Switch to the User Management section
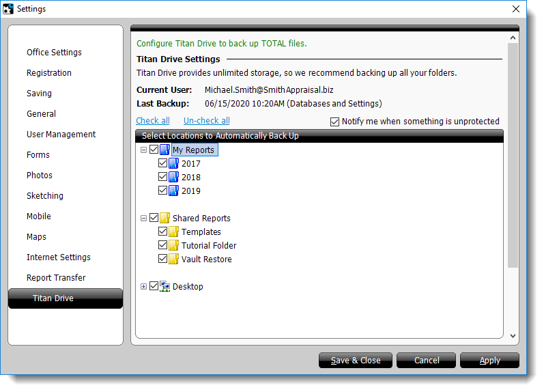Screen dimensions: 544x392 tap(61, 135)
